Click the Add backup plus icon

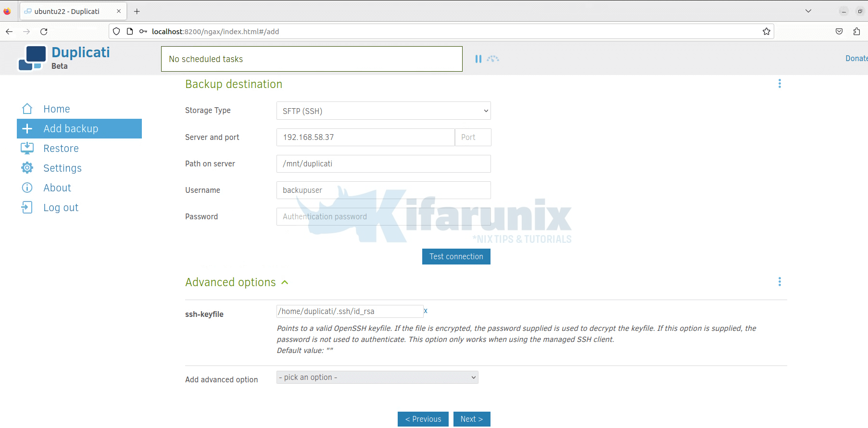(x=27, y=128)
